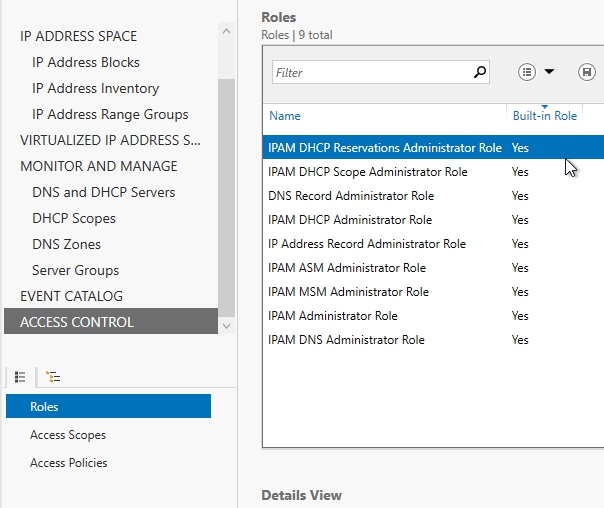The width and height of the screenshot is (604, 508).
Task: Click the save query disk icon
Action: click(x=586, y=72)
